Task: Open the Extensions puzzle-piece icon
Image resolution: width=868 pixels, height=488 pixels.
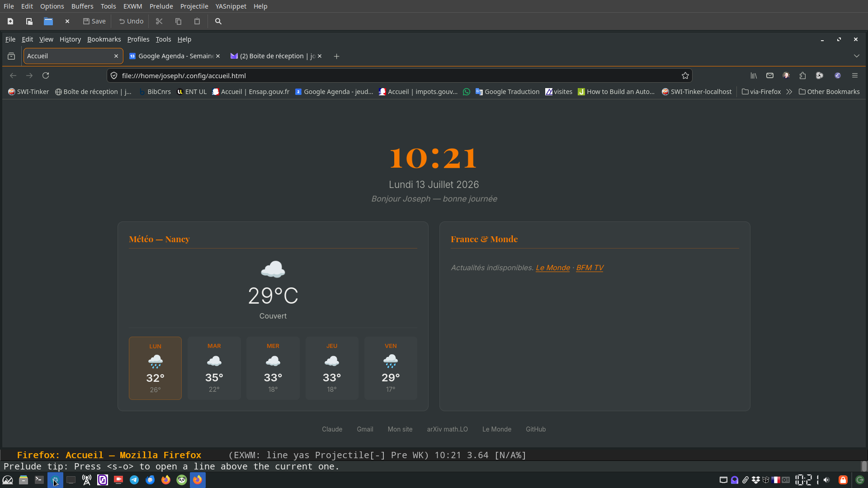Action: tap(802, 75)
